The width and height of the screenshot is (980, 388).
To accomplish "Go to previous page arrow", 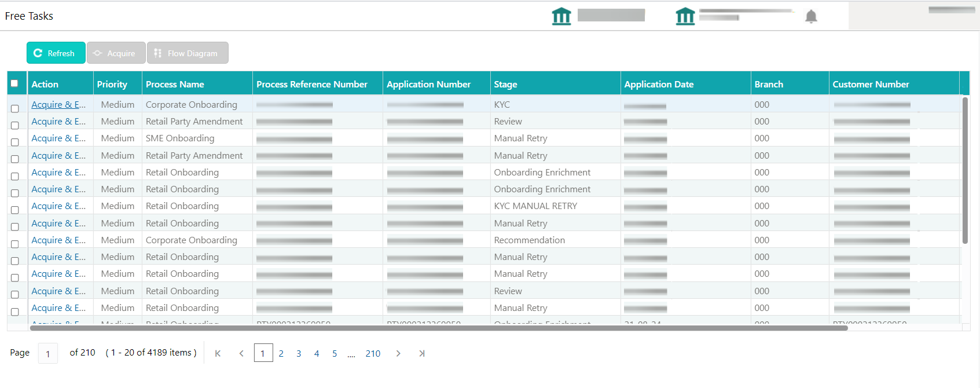I will (x=241, y=353).
